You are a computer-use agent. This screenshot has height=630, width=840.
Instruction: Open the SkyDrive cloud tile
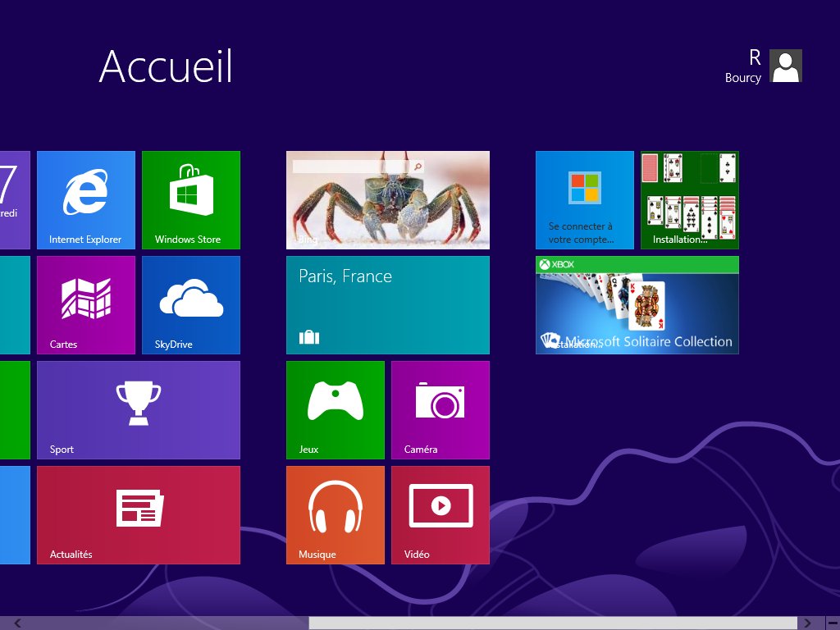click(190, 305)
